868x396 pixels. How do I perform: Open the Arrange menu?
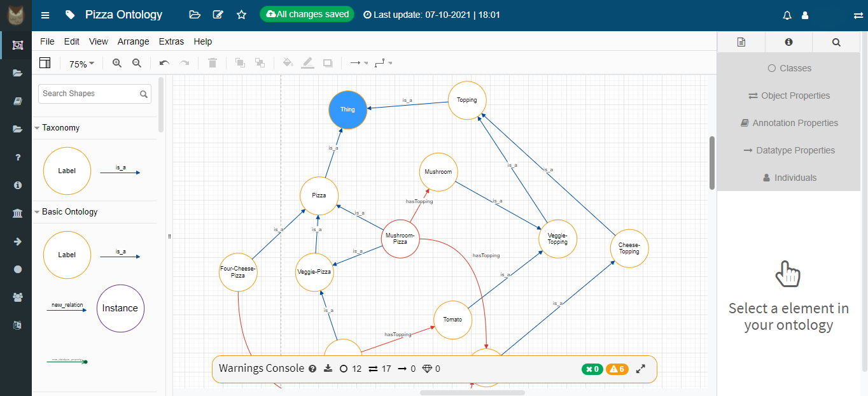pos(133,41)
